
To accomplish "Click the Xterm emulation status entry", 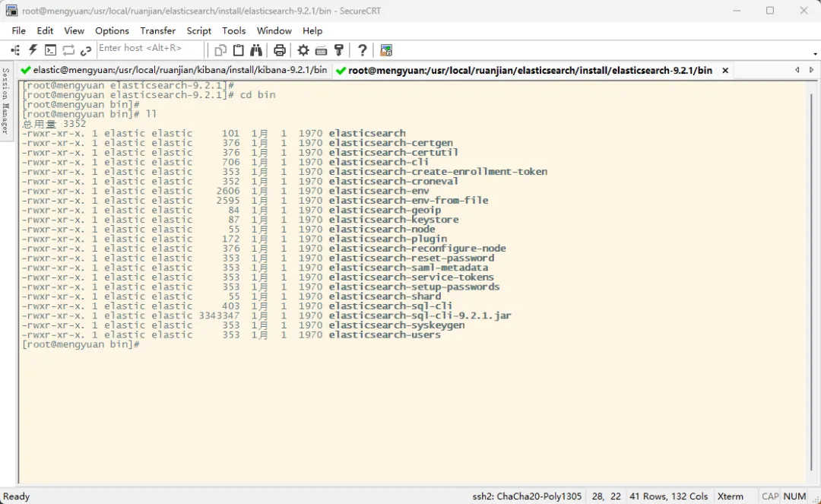I will (x=730, y=496).
